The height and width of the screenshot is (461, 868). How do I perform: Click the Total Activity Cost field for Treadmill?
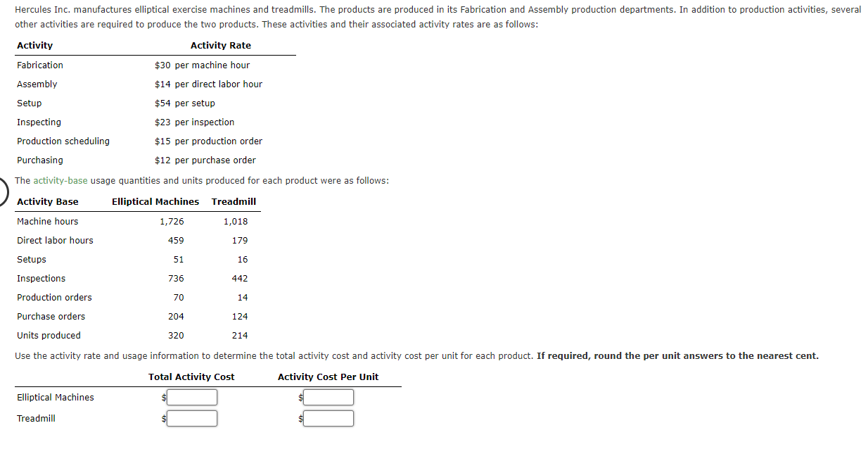pos(191,418)
